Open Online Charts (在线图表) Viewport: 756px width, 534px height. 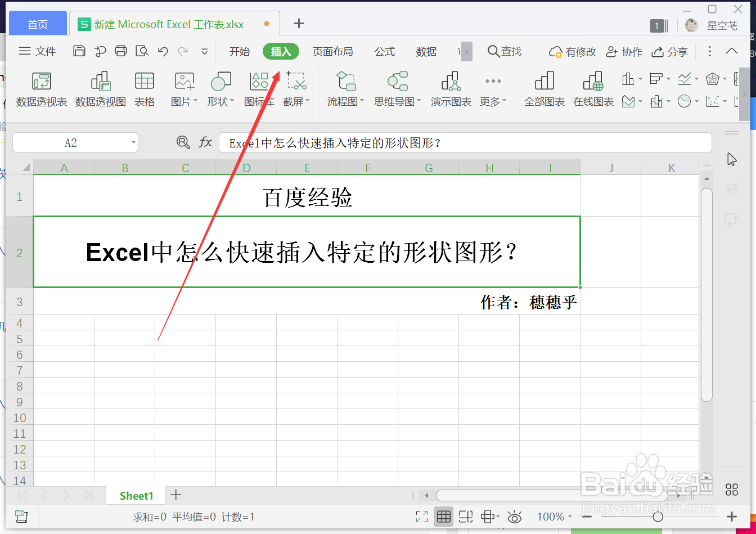pyautogui.click(x=593, y=89)
